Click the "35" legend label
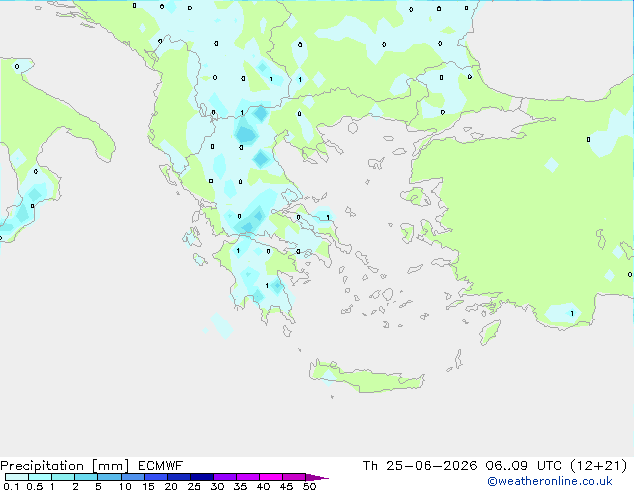 pyautogui.click(x=240, y=486)
